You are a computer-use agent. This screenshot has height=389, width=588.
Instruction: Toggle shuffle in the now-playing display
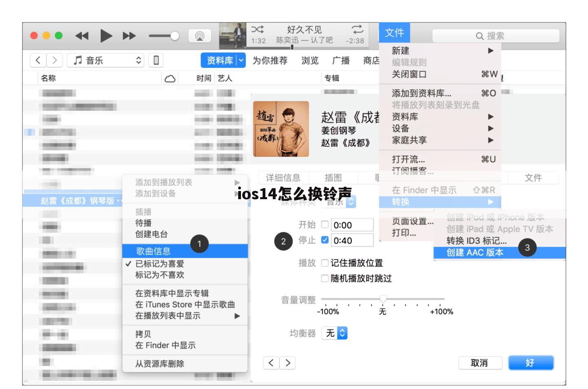click(x=257, y=29)
